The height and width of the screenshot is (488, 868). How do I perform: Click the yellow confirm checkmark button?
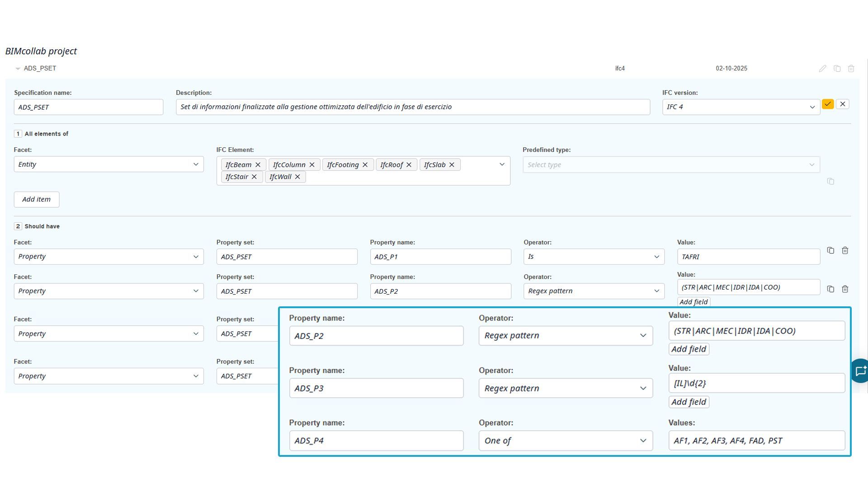(x=828, y=104)
